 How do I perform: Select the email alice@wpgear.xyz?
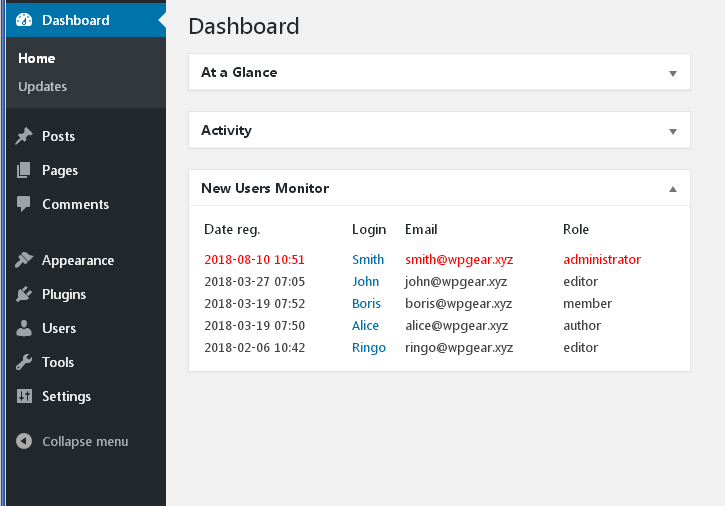[x=456, y=326]
